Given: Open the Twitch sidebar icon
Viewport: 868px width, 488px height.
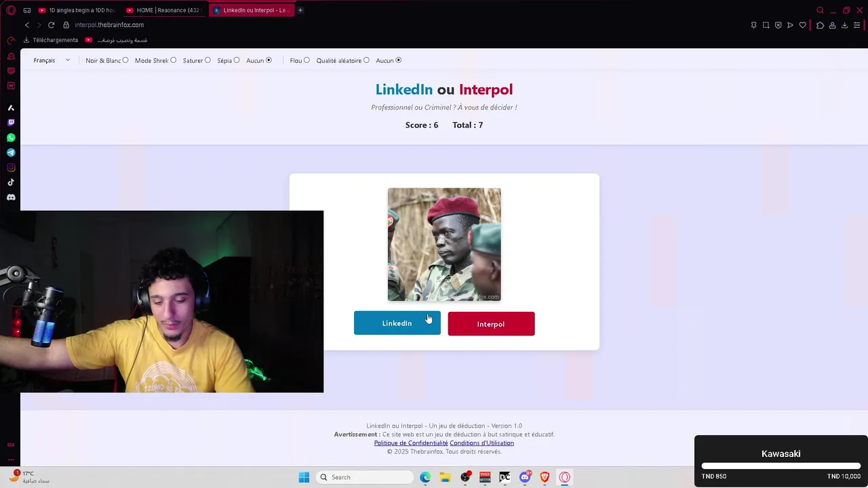Looking at the screenshot, I should pyautogui.click(x=11, y=123).
